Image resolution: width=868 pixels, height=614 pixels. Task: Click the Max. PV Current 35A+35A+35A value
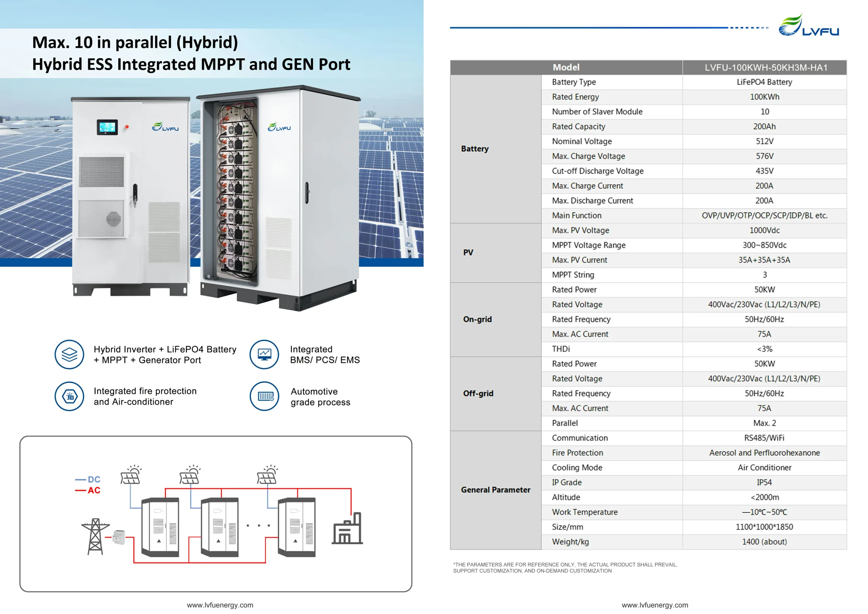[764, 260]
